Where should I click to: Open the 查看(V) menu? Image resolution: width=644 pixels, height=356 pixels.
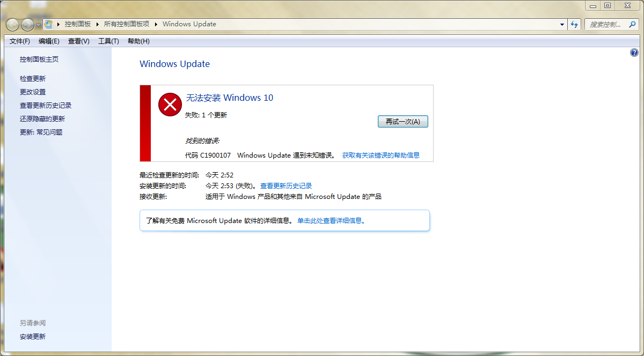click(x=79, y=41)
